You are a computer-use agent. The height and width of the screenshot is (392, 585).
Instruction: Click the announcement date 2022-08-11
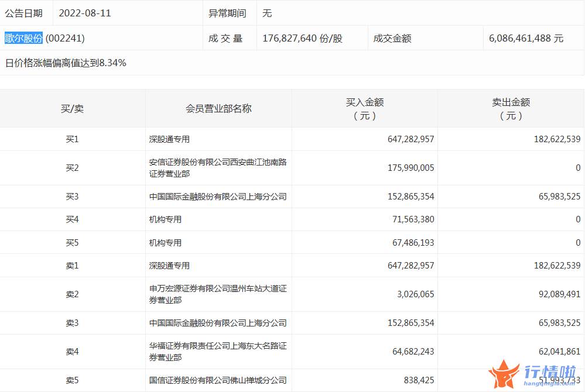[x=85, y=13]
